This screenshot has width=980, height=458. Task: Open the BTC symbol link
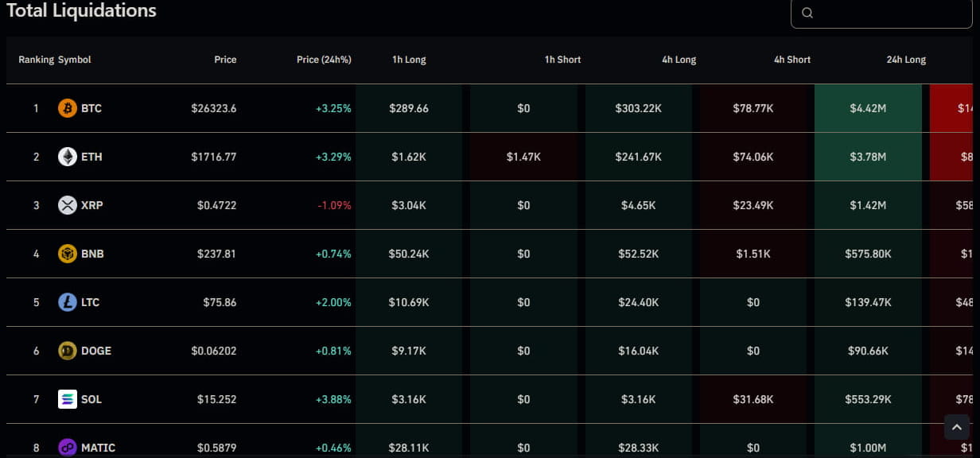(x=91, y=108)
